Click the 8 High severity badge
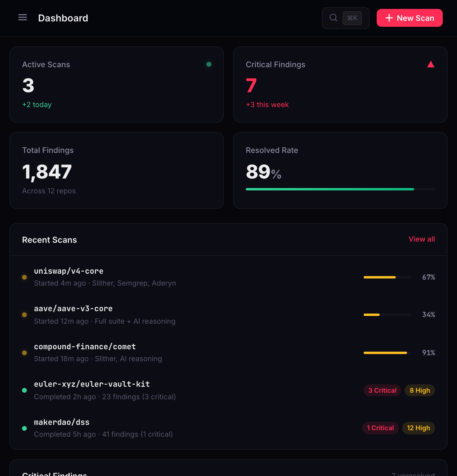Image resolution: width=457 pixels, height=476 pixels. 420,390
